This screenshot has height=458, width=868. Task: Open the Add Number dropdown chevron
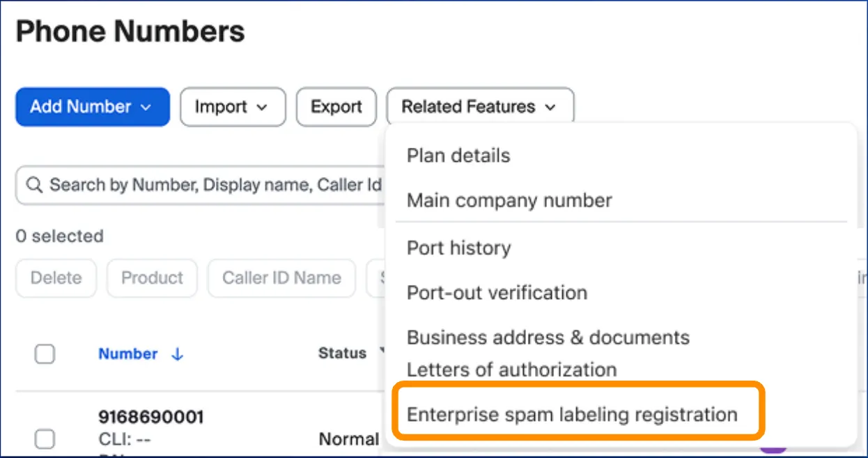point(146,107)
